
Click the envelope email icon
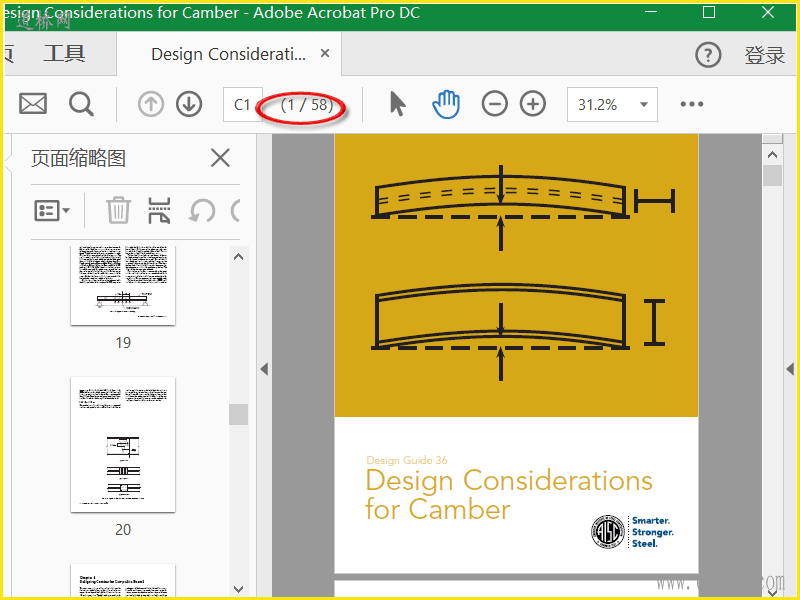click(x=33, y=104)
